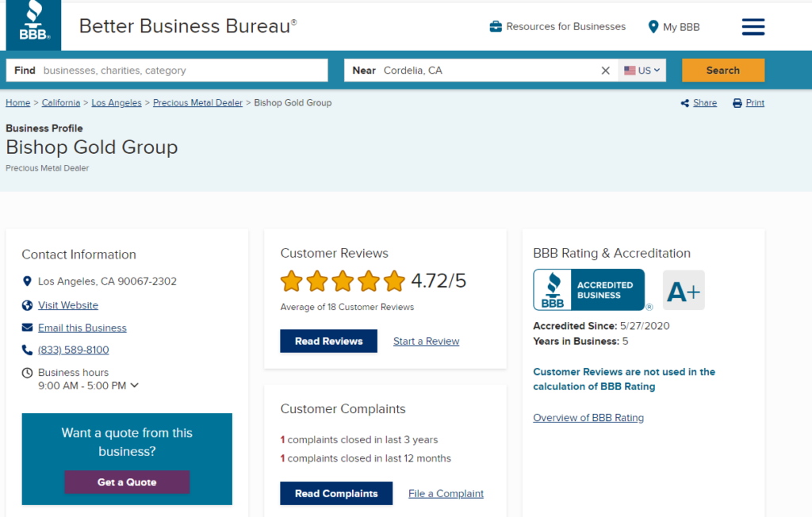Click the briefcase icon beside Resources for Businesses

(x=496, y=26)
